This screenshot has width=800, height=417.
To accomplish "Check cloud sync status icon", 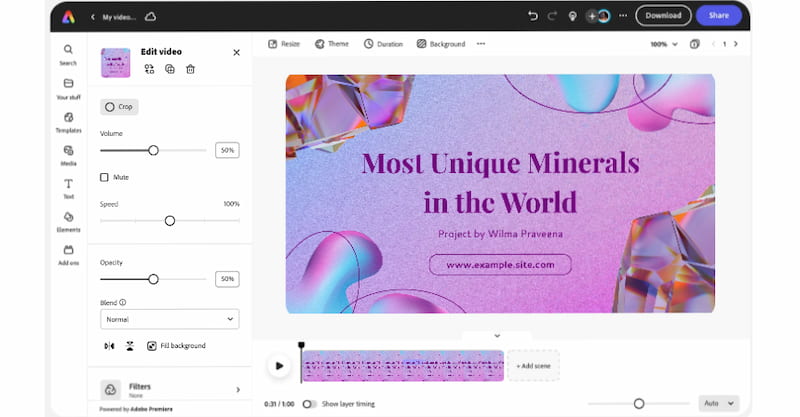I will (151, 17).
